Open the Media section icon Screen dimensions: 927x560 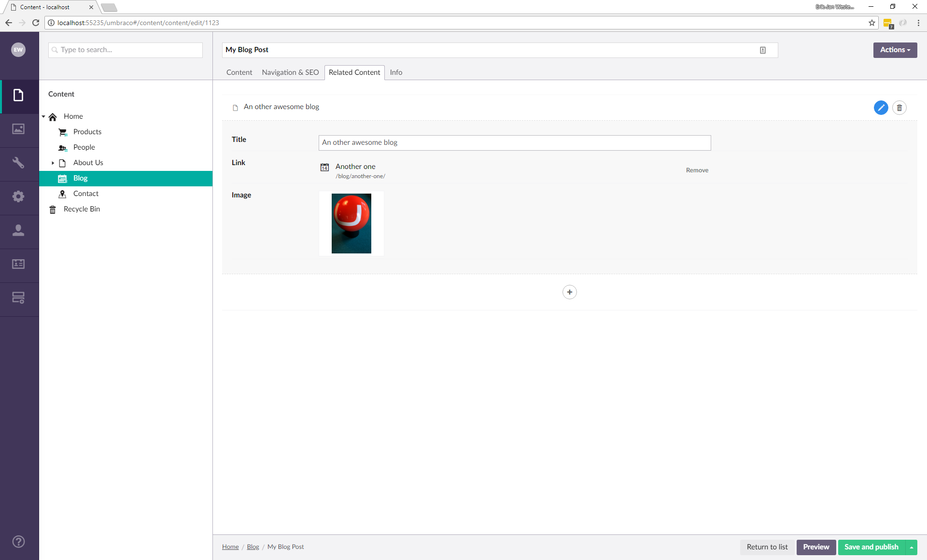pyautogui.click(x=18, y=129)
